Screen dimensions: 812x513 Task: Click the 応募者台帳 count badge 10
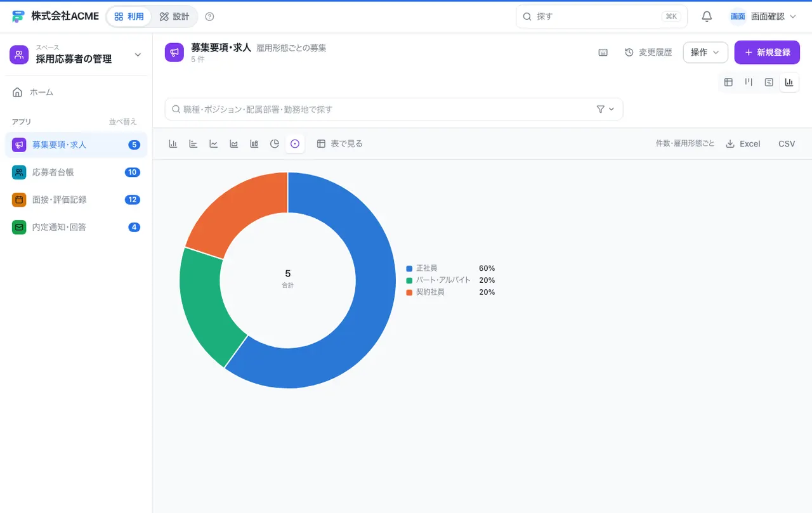(x=132, y=172)
